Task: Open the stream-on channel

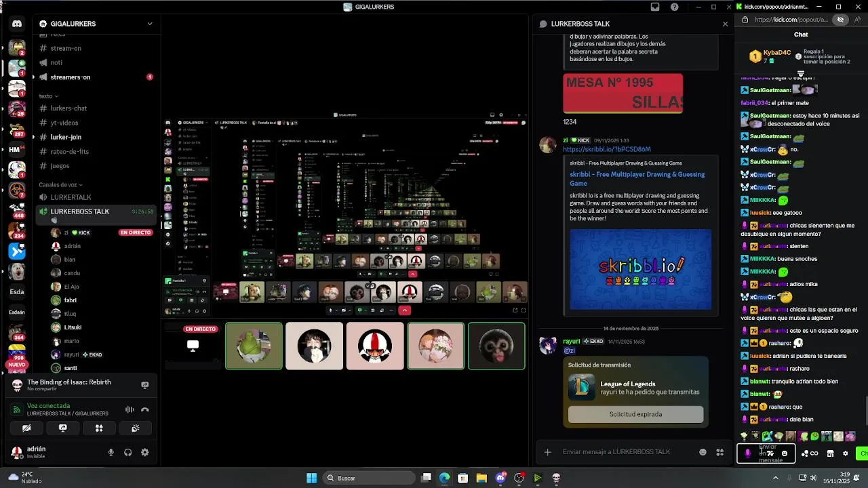Action: click(66, 48)
